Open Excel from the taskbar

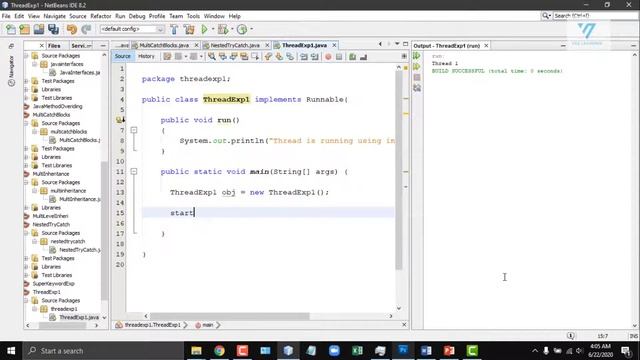click(357, 351)
